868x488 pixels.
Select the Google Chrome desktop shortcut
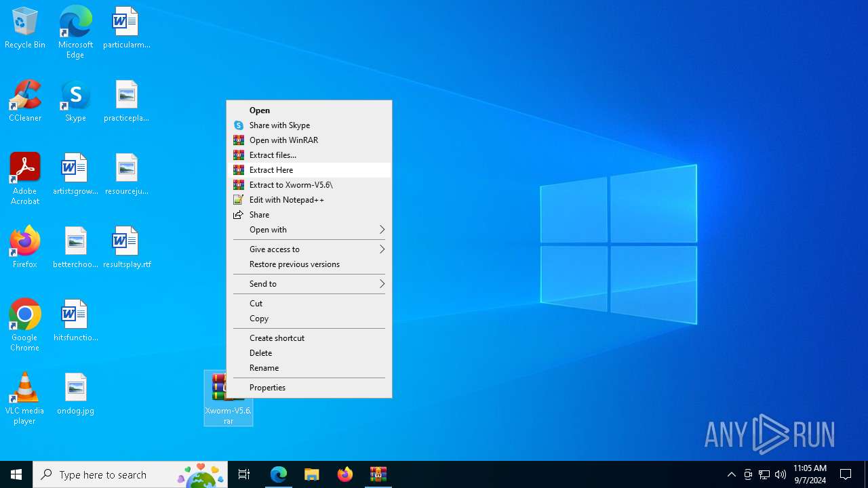(25, 325)
